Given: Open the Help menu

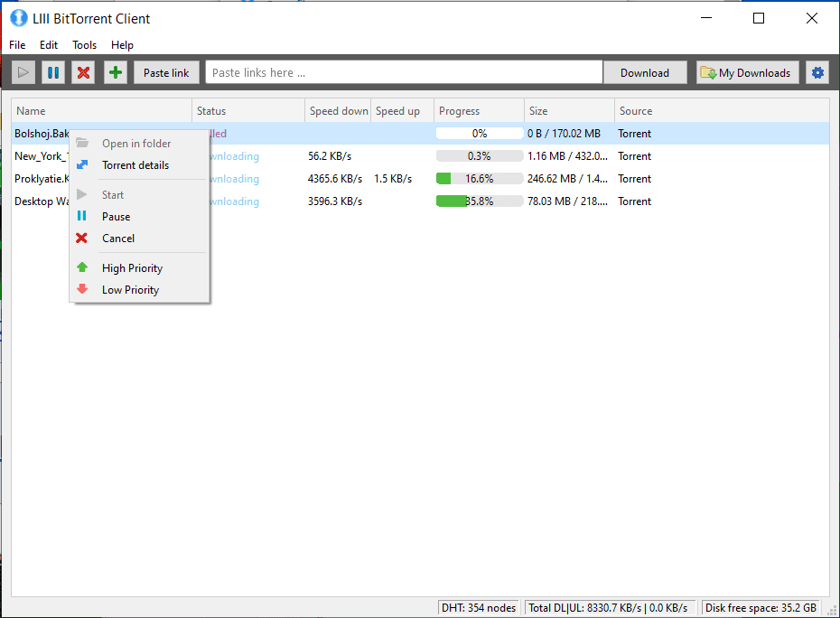Looking at the screenshot, I should click(x=122, y=45).
